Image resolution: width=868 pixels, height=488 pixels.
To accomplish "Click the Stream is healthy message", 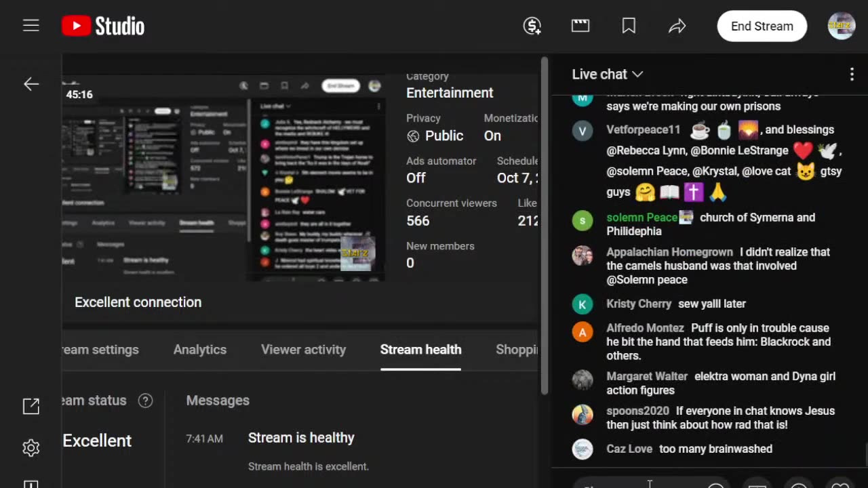I will [301, 438].
